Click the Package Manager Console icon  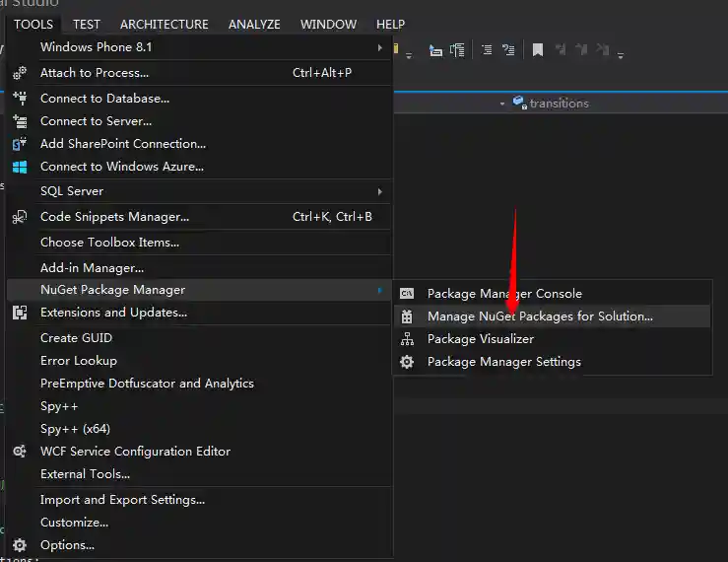pyautogui.click(x=407, y=294)
